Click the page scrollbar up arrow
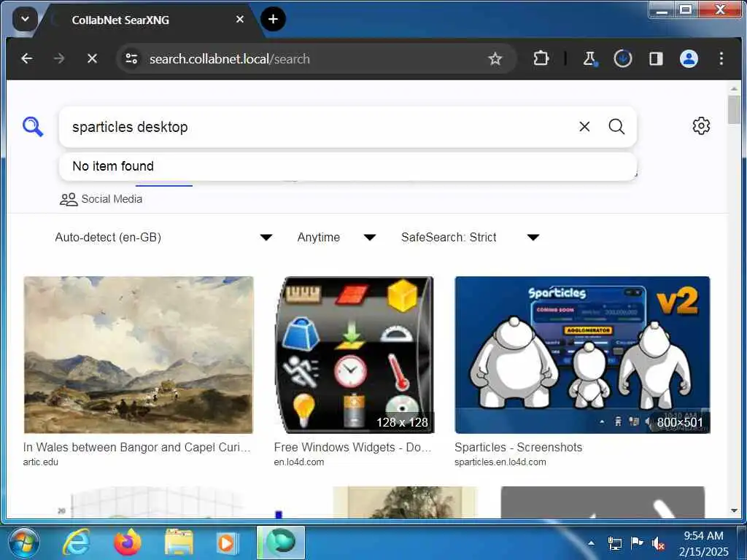The image size is (747, 560). coord(734,88)
